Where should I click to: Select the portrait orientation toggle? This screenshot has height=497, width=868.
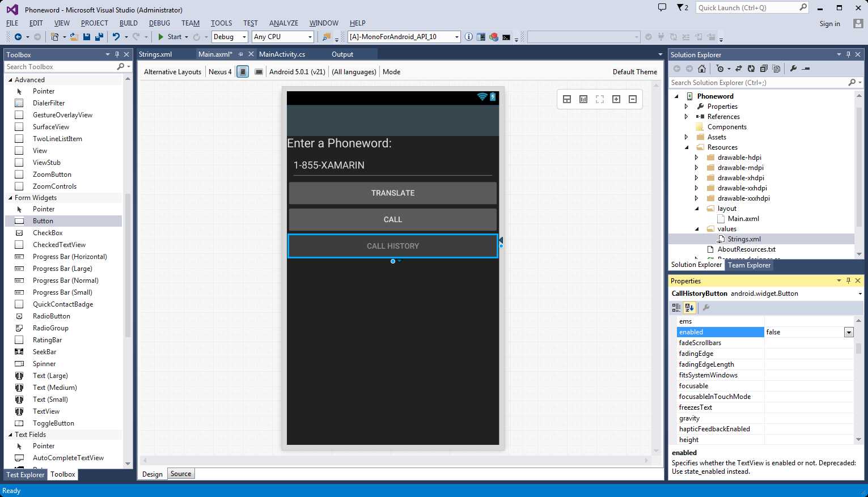click(243, 72)
